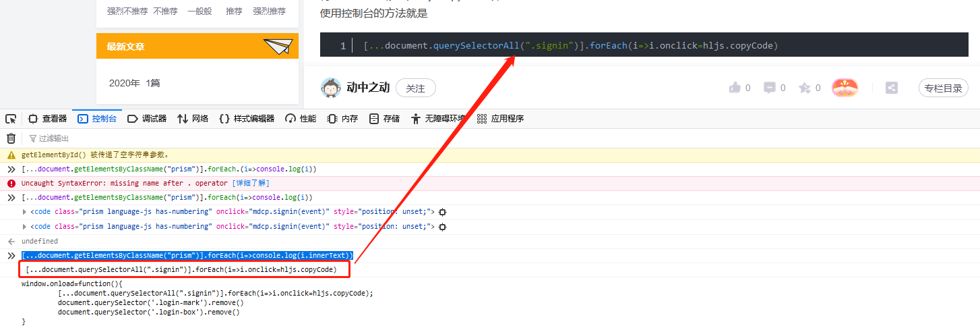Reveal first code node in inspector target icon
Viewport: 980px width, 328px height.
(x=443, y=212)
